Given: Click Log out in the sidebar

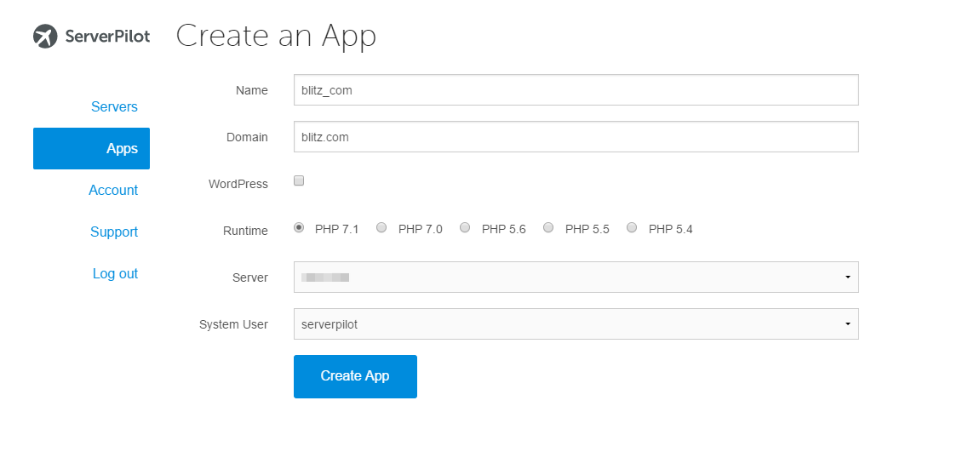Looking at the screenshot, I should click(x=115, y=274).
